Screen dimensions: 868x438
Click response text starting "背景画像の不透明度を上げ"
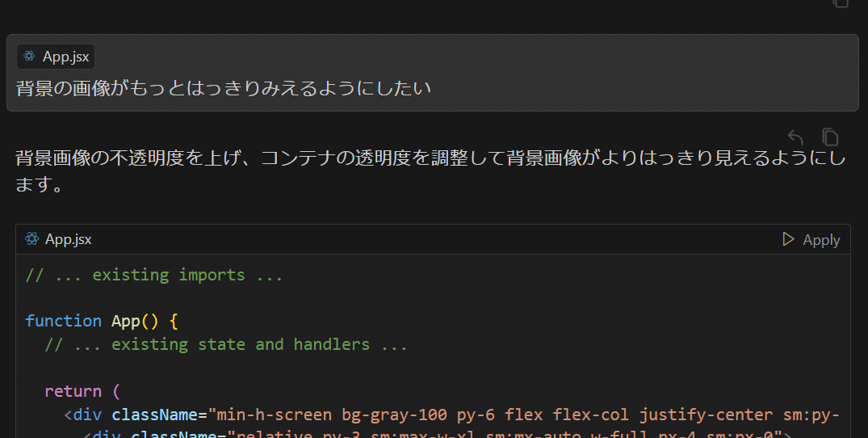[x=430, y=171]
